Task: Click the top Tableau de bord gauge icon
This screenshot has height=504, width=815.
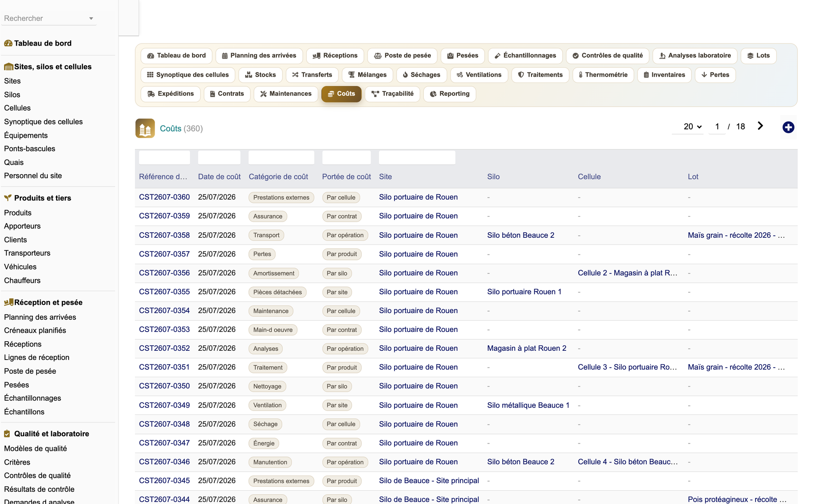Action: (x=150, y=56)
